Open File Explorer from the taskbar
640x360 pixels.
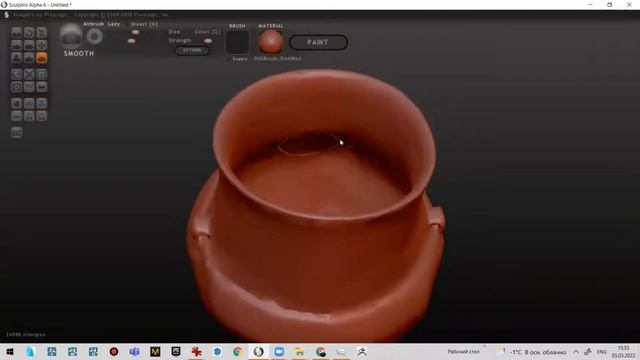point(300,352)
